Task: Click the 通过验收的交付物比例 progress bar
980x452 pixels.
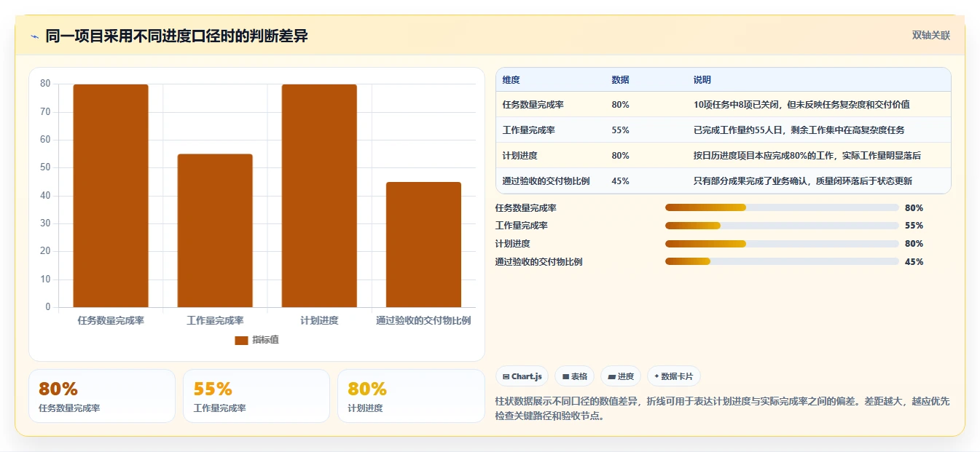Action: [x=782, y=262]
